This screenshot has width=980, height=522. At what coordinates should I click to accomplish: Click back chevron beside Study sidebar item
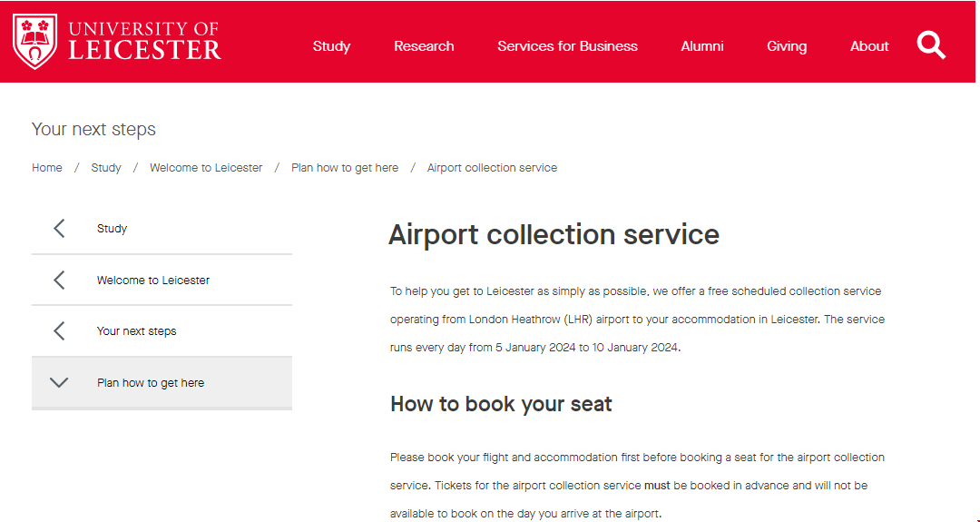(x=59, y=229)
